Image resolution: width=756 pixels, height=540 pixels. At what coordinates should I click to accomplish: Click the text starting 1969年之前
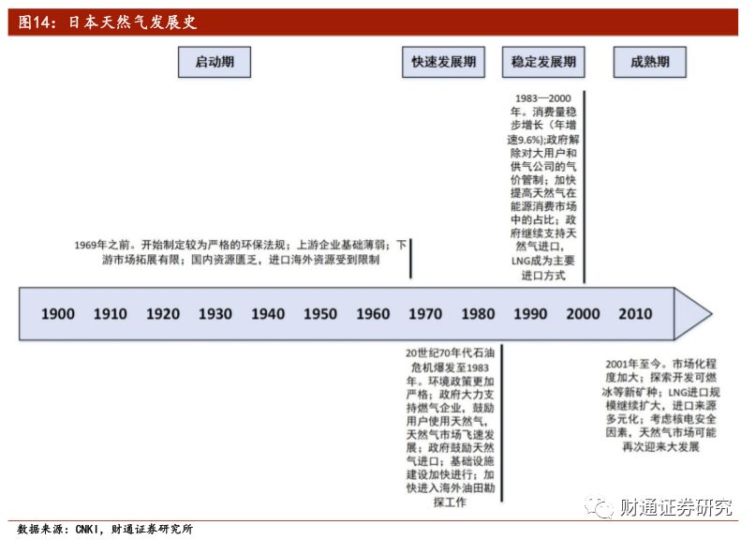coord(240,252)
